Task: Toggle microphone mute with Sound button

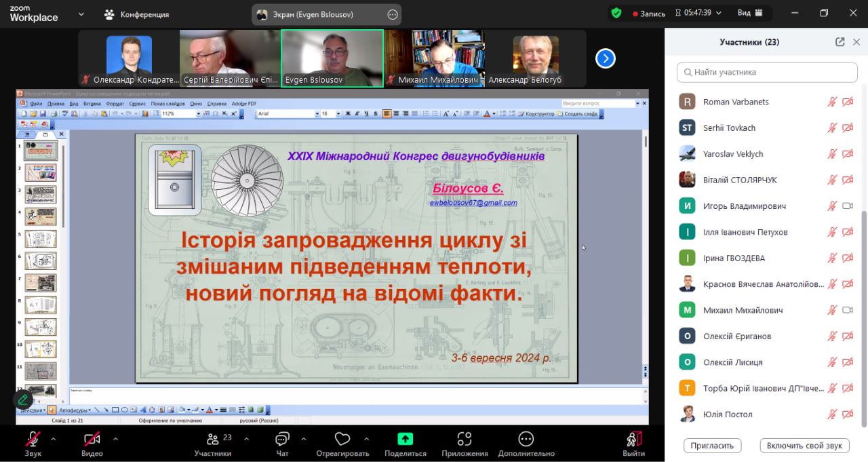Action: (33, 439)
